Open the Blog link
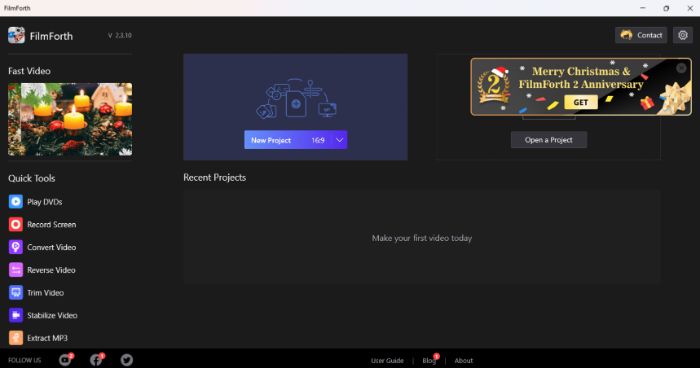Image resolution: width=700 pixels, height=368 pixels. tap(429, 360)
